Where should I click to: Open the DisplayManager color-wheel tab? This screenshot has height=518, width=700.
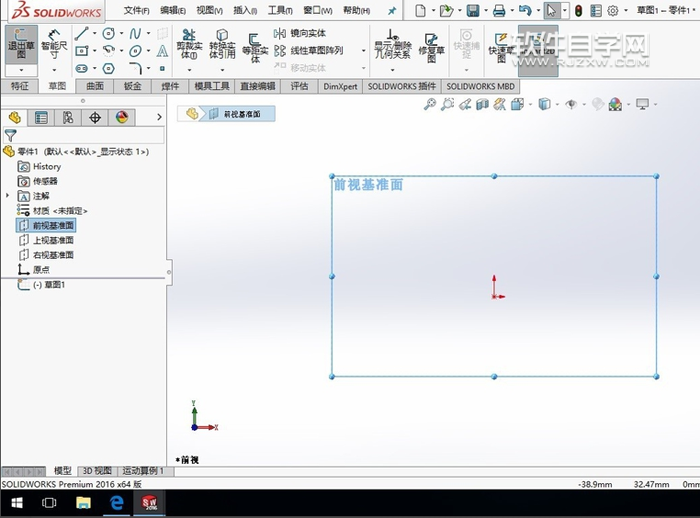121,117
